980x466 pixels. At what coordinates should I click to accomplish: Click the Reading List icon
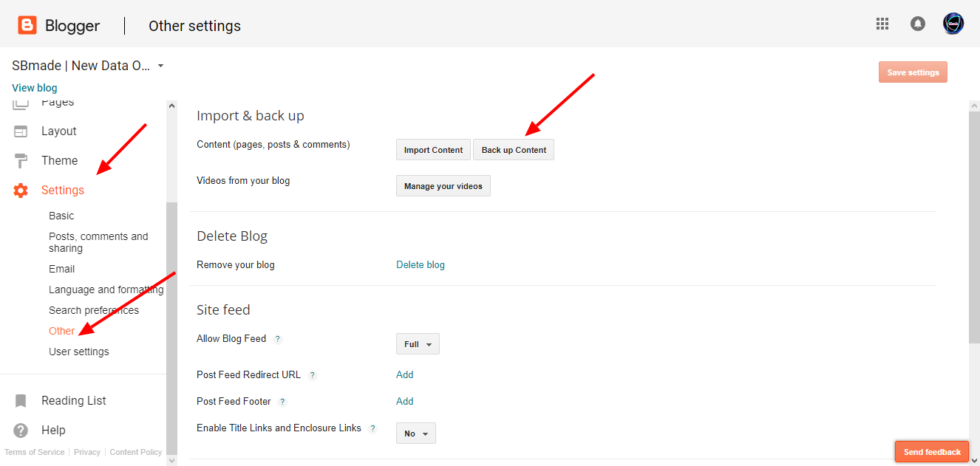tap(20, 400)
